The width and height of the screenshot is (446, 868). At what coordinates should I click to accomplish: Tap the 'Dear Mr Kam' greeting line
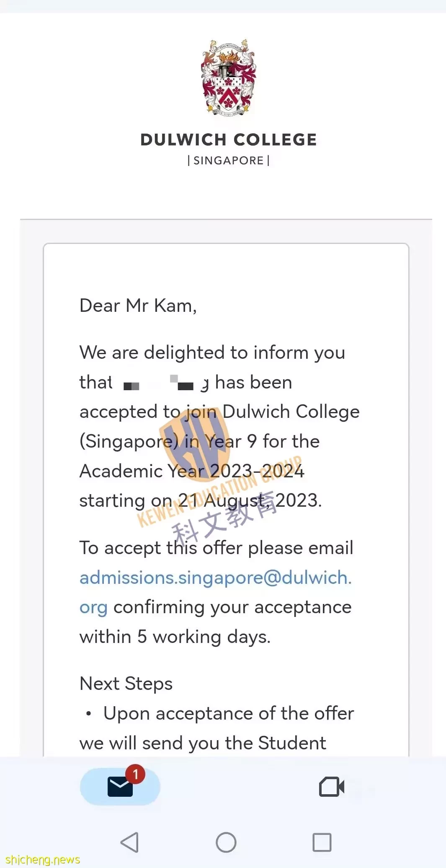coord(138,306)
